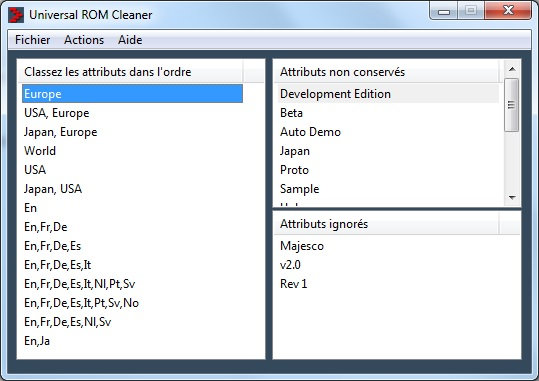The width and height of the screenshot is (539, 381).
Task: Open the Aide menu
Action: click(130, 40)
